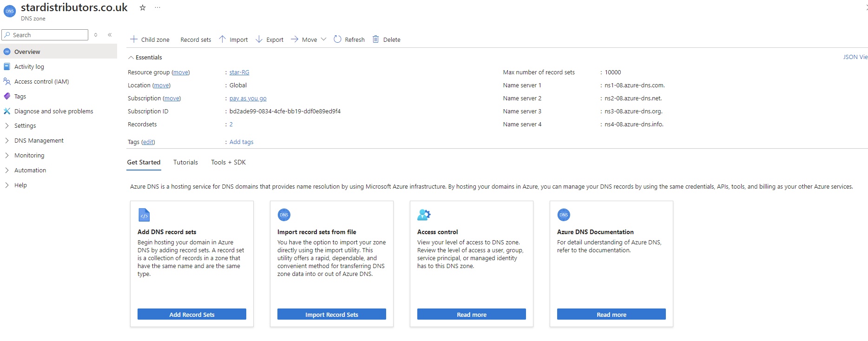Click the DNS zone icon beside stardistributors.co.uk

coord(10,11)
